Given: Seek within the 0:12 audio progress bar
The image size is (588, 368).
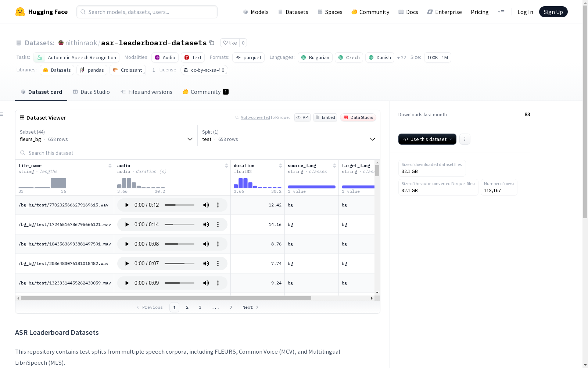Looking at the screenshot, I should tap(179, 205).
